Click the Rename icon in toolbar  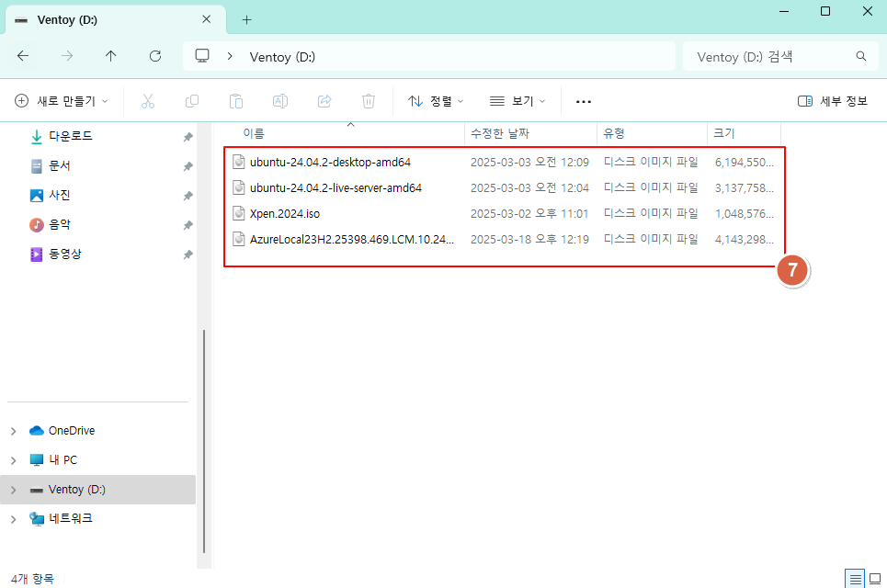pyautogui.click(x=280, y=101)
